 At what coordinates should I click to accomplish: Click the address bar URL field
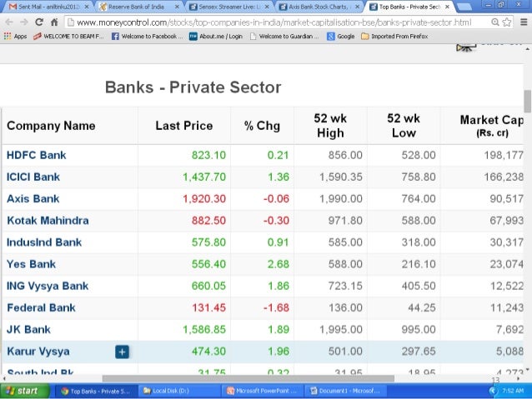pyautogui.click(x=274, y=22)
